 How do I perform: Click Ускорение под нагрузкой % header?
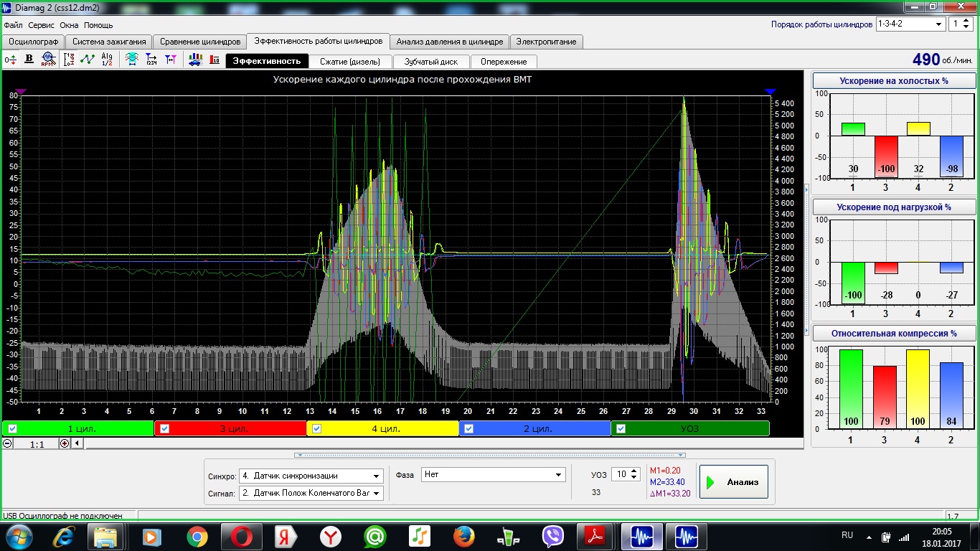pos(893,207)
